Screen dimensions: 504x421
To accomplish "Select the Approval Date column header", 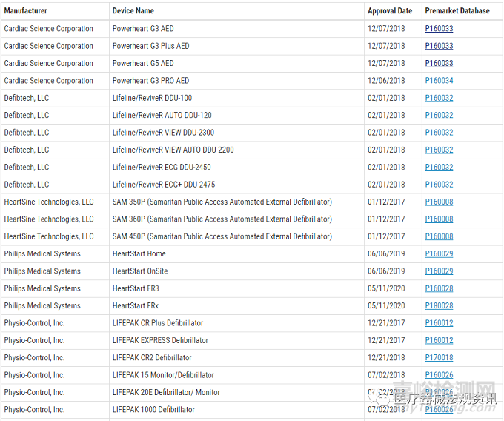I will (x=390, y=11).
